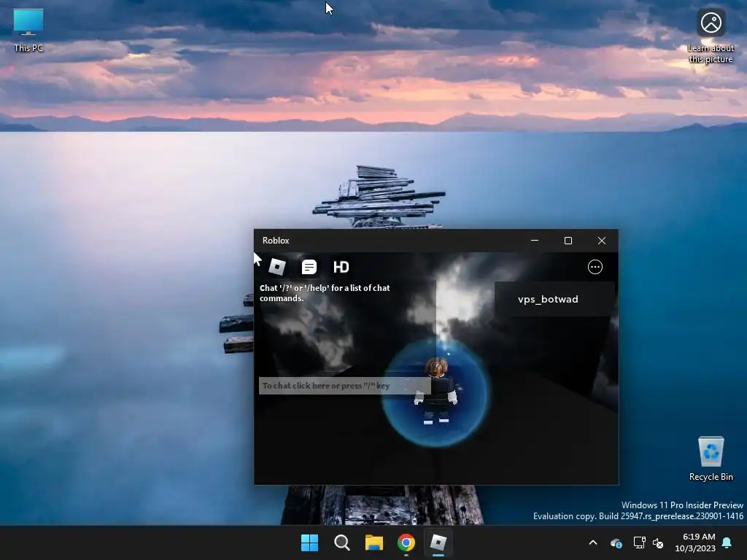
Task: Open the Windows Start menu
Action: (309, 542)
